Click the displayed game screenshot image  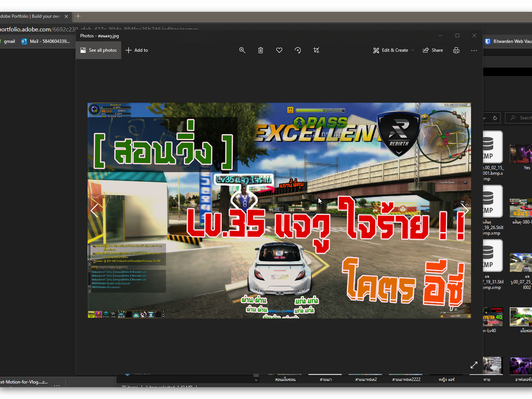(279, 211)
